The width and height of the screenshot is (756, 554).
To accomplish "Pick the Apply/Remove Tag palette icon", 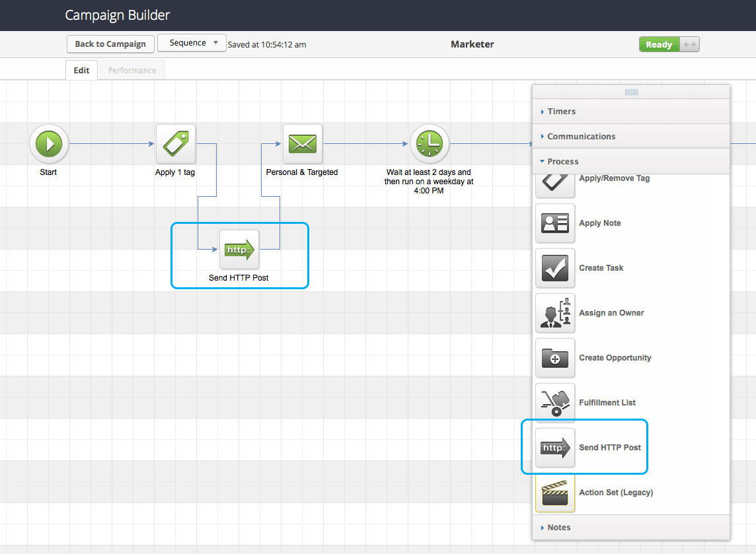I will click(x=555, y=185).
